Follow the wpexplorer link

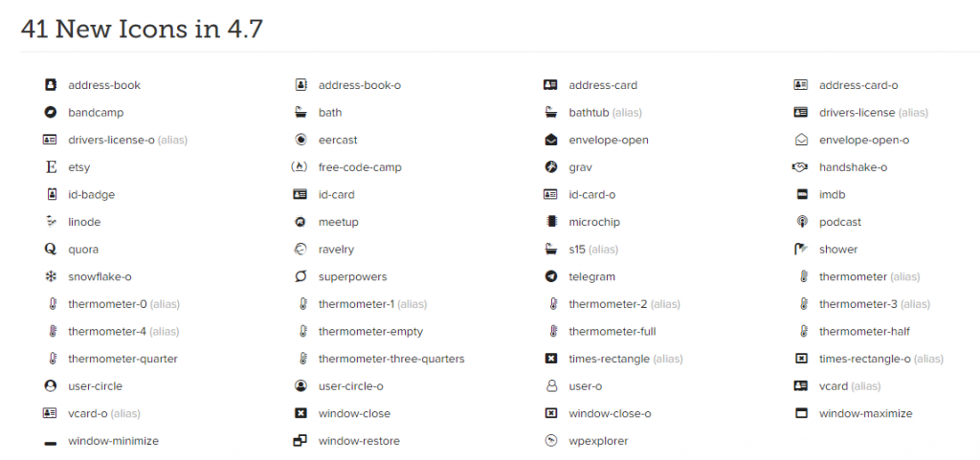click(598, 441)
